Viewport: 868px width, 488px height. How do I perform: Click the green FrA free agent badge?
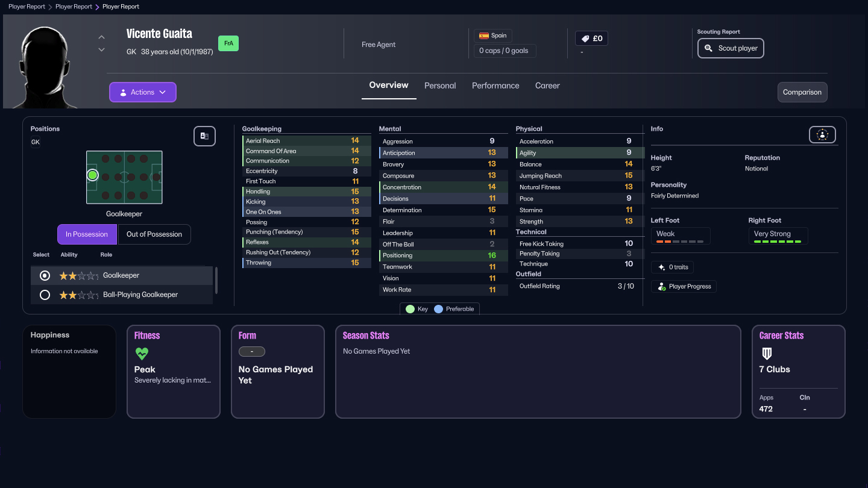(x=228, y=43)
